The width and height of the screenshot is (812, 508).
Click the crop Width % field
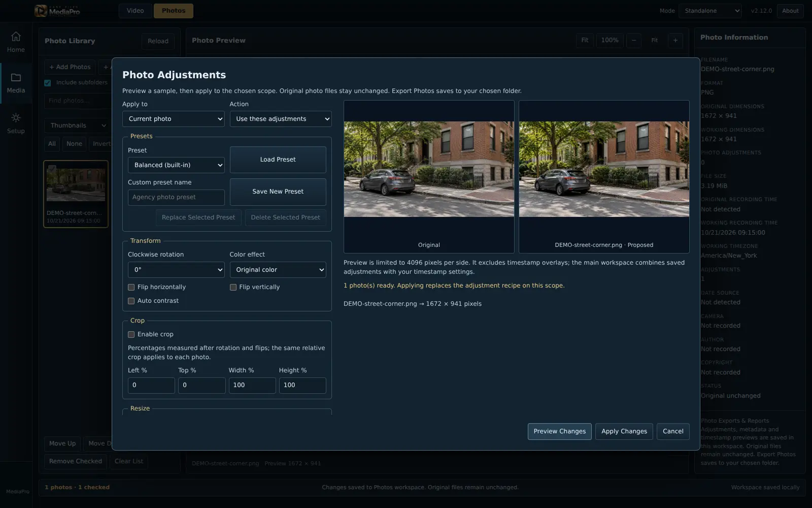(252, 385)
